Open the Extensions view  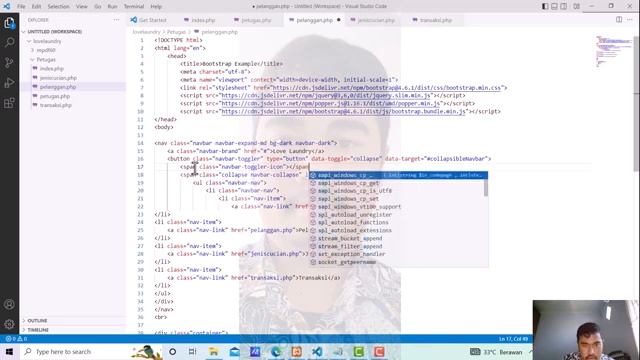coord(9,102)
